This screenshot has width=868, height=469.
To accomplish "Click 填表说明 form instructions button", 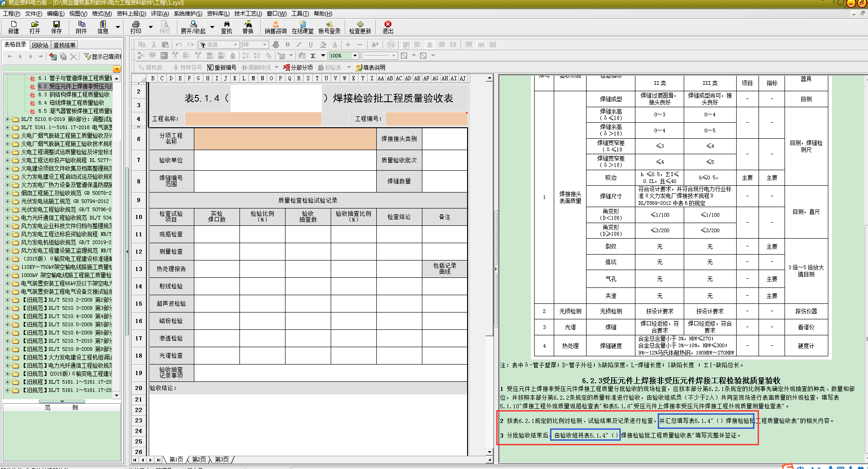I will [x=370, y=68].
